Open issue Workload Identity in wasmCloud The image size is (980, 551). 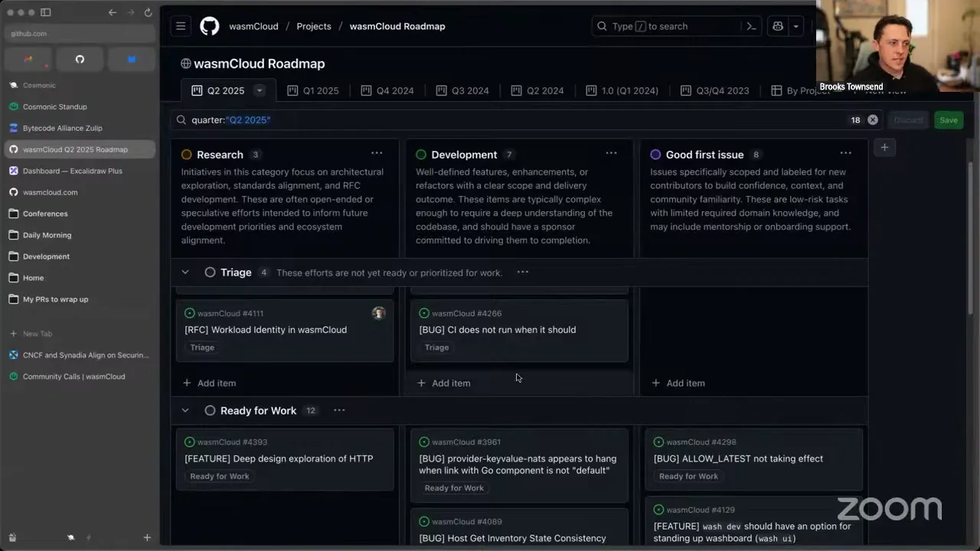(266, 330)
